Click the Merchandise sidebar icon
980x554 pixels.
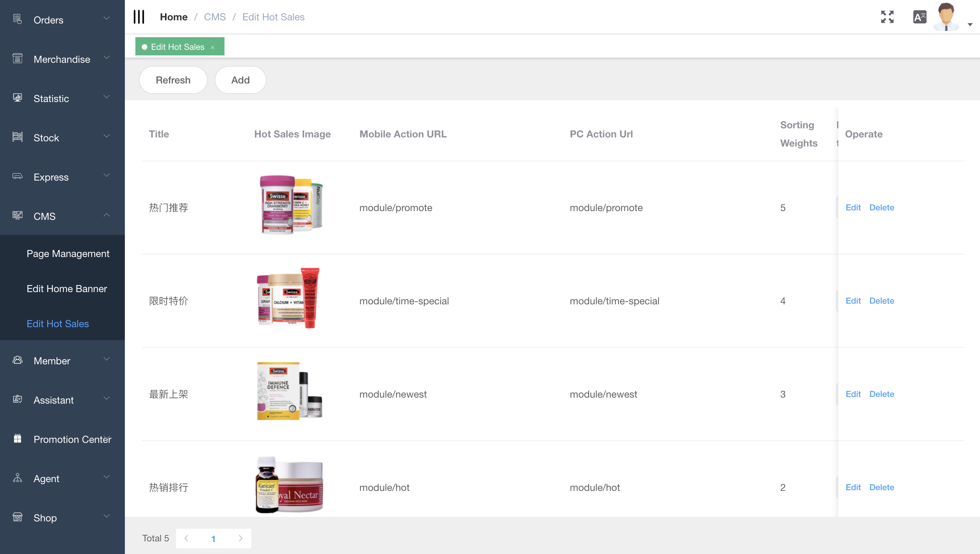point(18,59)
